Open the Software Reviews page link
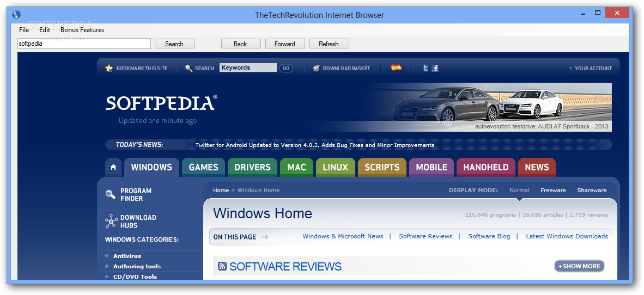The height and width of the screenshot is (295, 644). [426, 236]
